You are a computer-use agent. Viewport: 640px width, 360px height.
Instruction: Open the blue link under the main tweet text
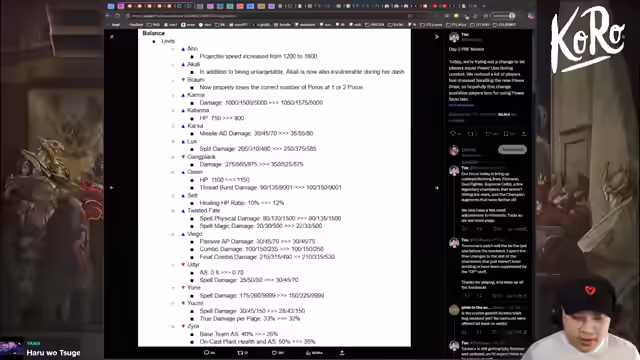tap(461, 105)
